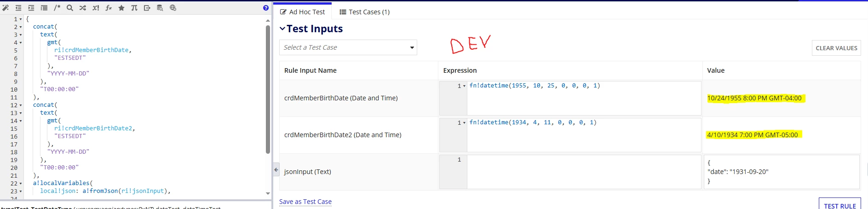Click the database search toolbar icon
The image size is (868, 209).
[x=160, y=8]
